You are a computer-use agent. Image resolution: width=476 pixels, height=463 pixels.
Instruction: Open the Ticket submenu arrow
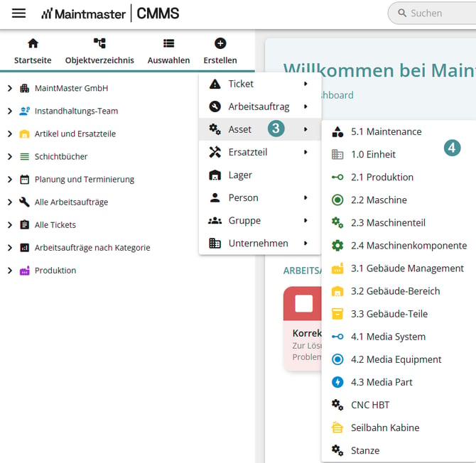[305, 84]
